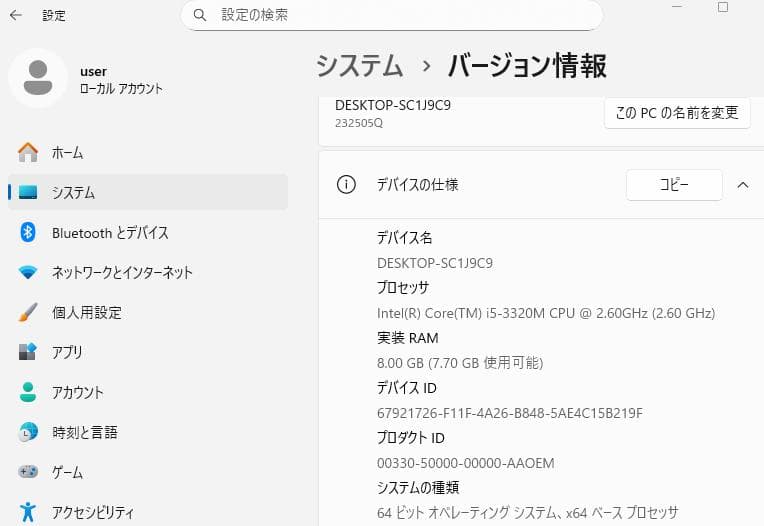Click the user account name
Viewport: 764px width, 526px height.
pyautogui.click(x=94, y=72)
